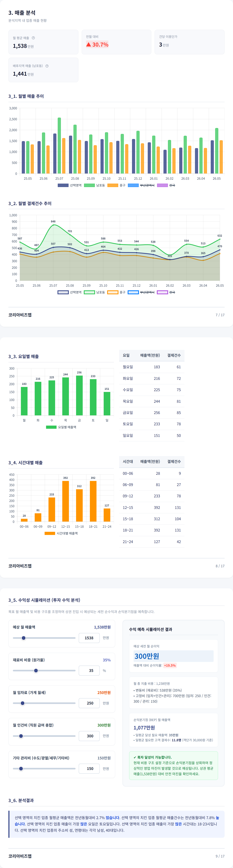
Task: Click the 예상 월 매출액 slider handle
Action: [23, 638]
